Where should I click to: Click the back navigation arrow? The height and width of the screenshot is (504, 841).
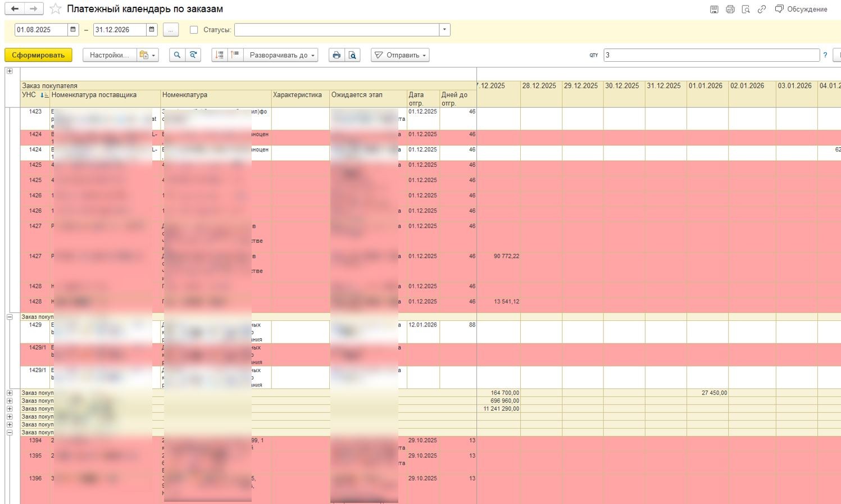click(x=15, y=9)
